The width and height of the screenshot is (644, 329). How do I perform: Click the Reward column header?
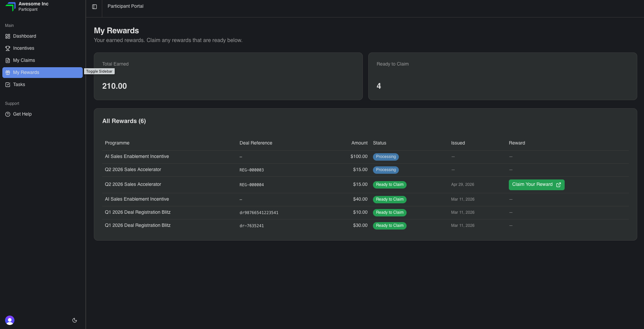(517, 143)
